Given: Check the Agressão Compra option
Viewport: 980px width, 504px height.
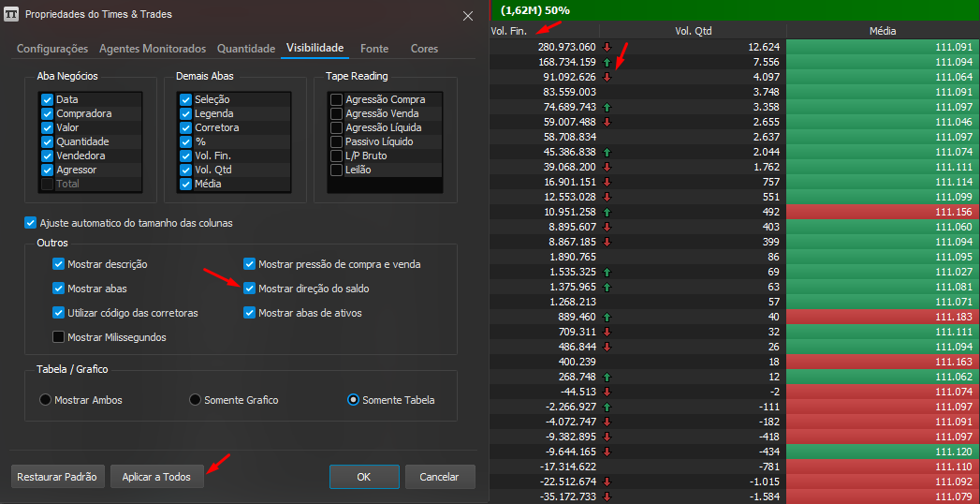Looking at the screenshot, I should click(x=336, y=99).
